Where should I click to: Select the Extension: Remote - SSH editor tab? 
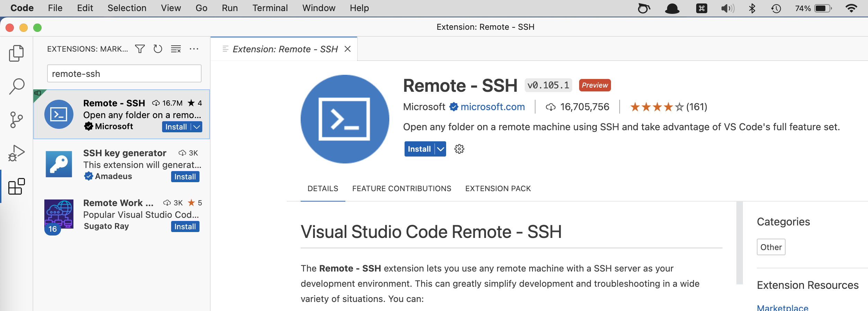285,49
